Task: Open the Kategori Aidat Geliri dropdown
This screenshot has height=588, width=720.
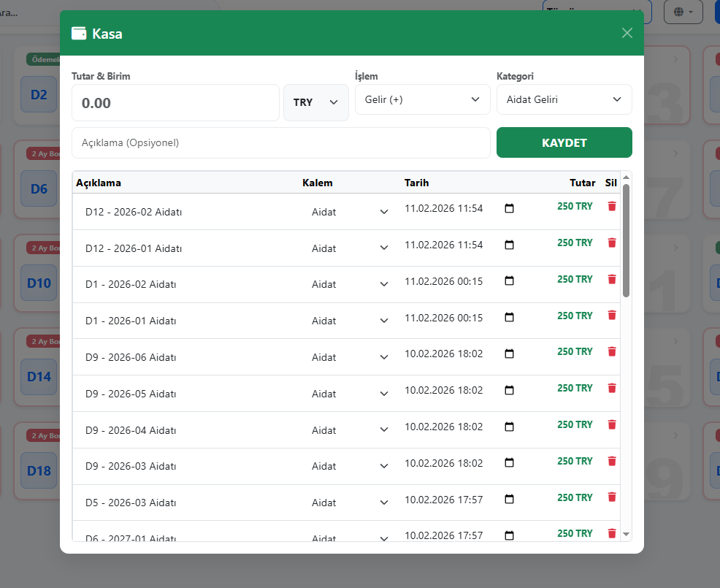Action: 564,99
